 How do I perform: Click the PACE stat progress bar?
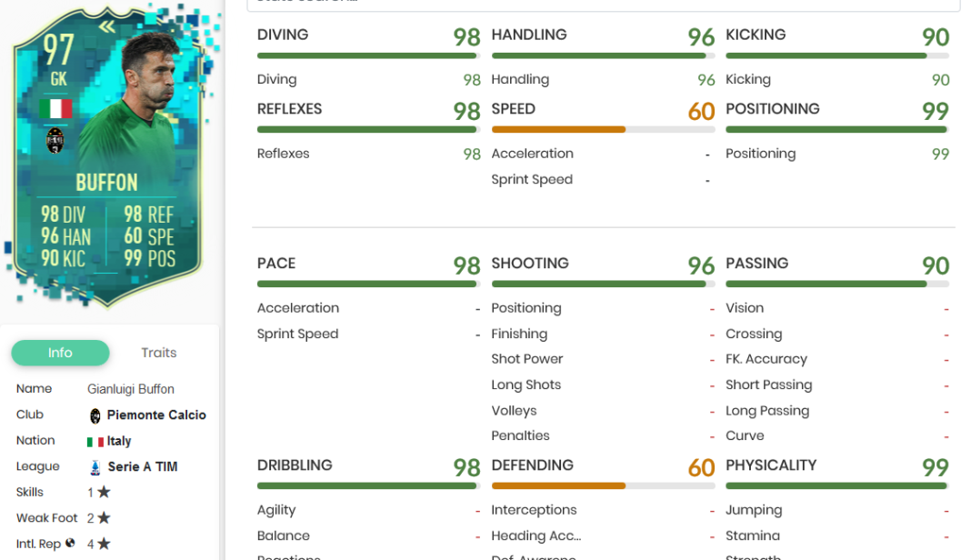(367, 283)
